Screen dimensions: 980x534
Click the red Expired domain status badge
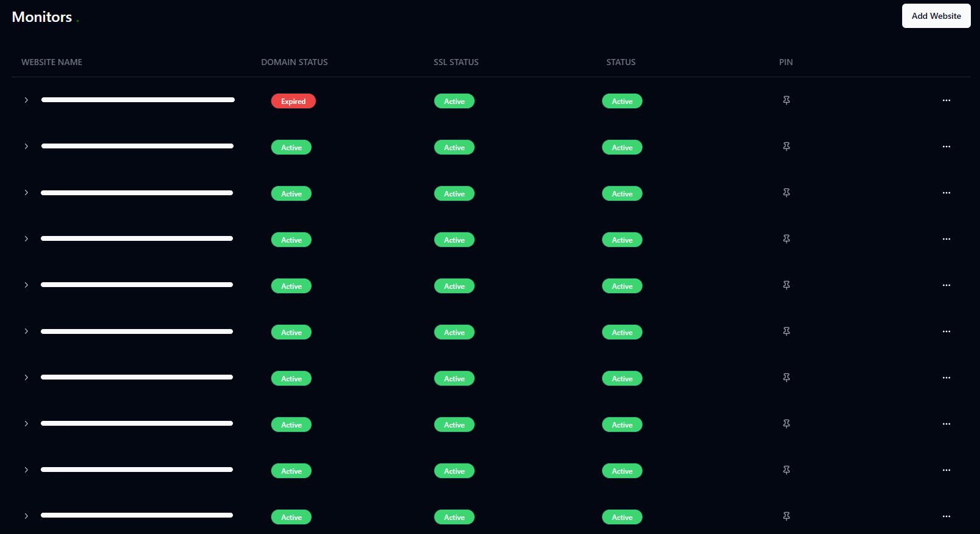(293, 102)
